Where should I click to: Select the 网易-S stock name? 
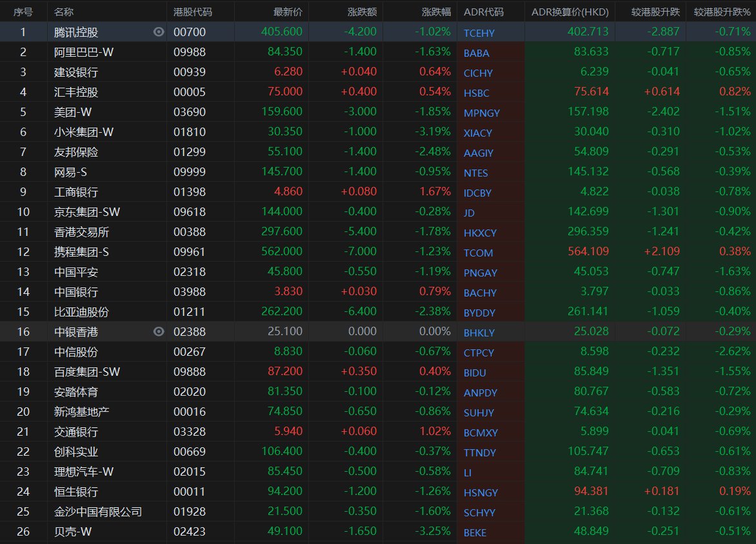pos(70,172)
